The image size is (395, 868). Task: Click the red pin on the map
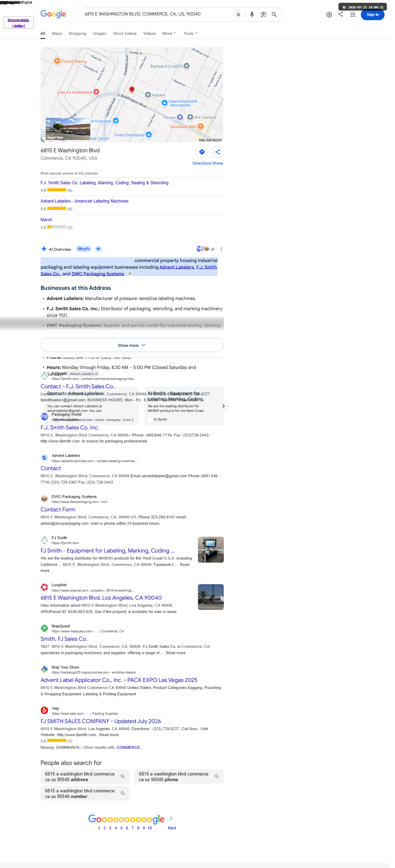tap(132, 89)
